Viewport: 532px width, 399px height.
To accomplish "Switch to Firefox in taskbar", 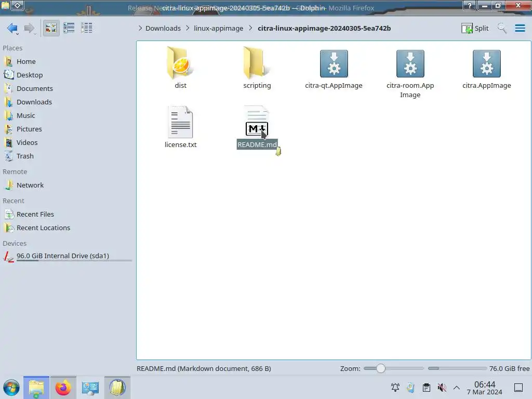I will coord(63,388).
